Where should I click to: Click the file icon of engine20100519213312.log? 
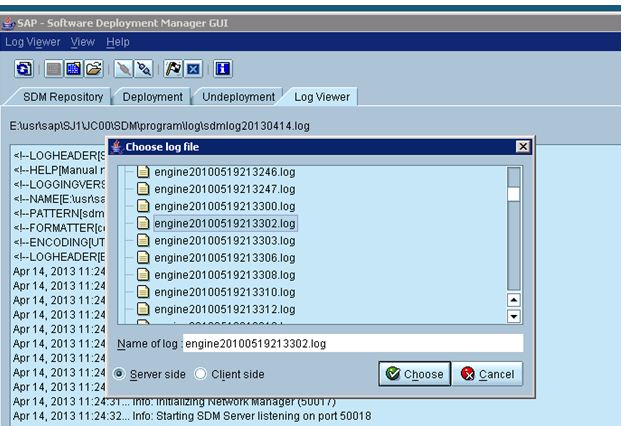[x=143, y=309]
